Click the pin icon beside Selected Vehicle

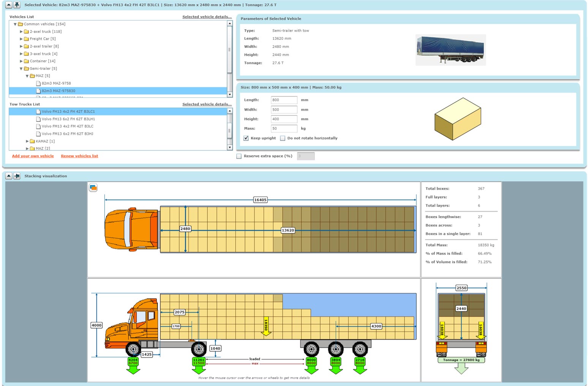(x=17, y=5)
